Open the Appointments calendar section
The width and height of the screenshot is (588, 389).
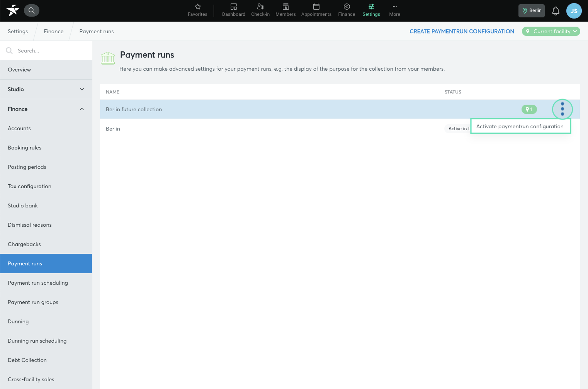316,10
